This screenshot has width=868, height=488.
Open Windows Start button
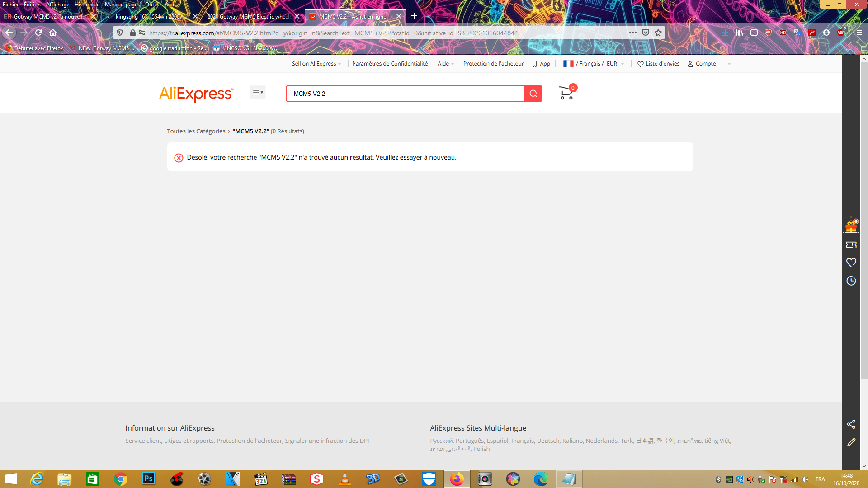10,479
